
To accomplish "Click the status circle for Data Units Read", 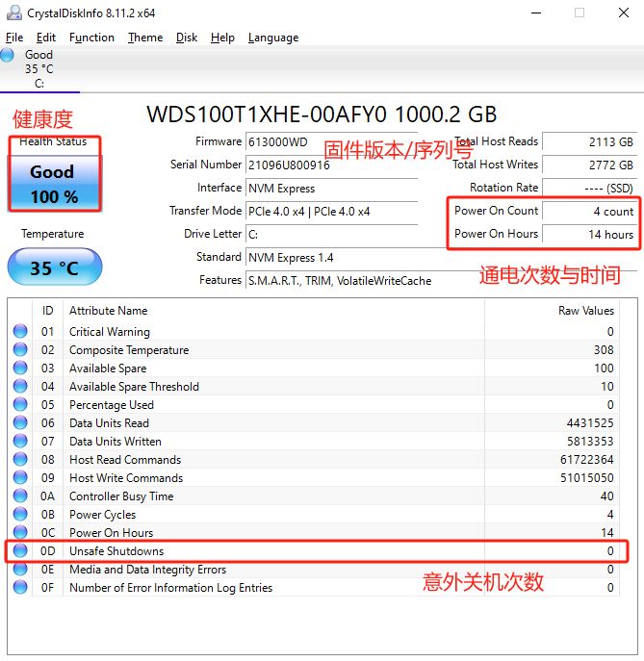I will click(x=20, y=422).
